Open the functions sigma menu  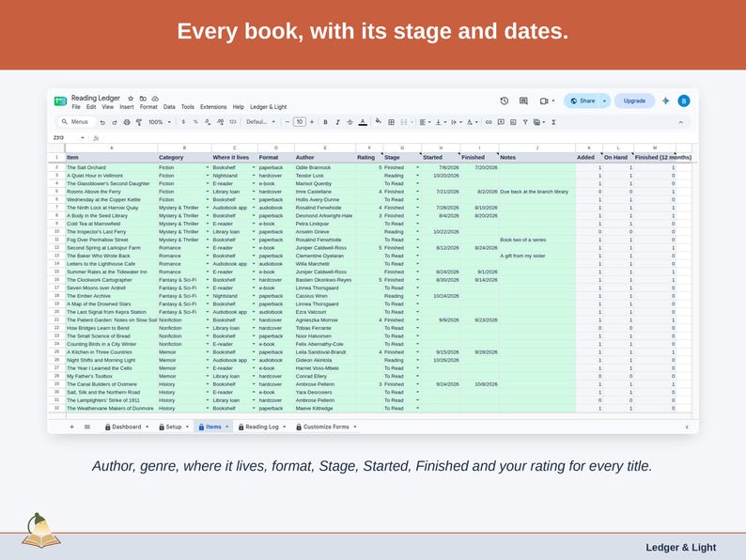click(x=553, y=122)
